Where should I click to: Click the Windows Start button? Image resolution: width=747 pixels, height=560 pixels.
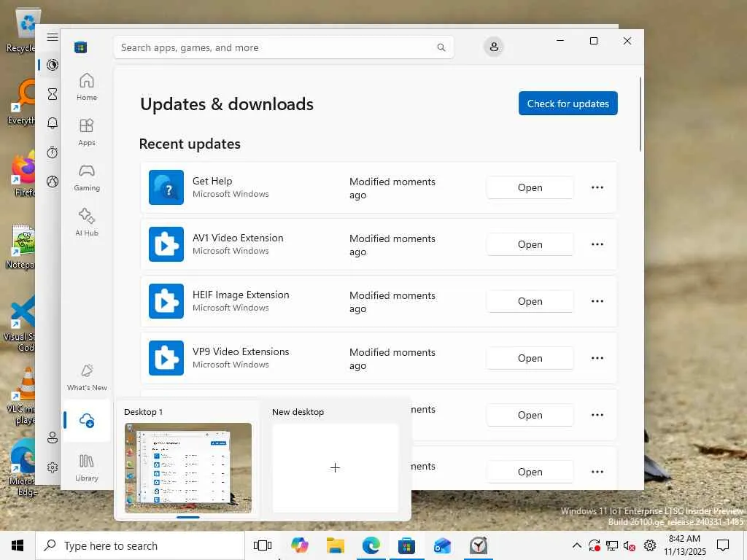tap(18, 545)
